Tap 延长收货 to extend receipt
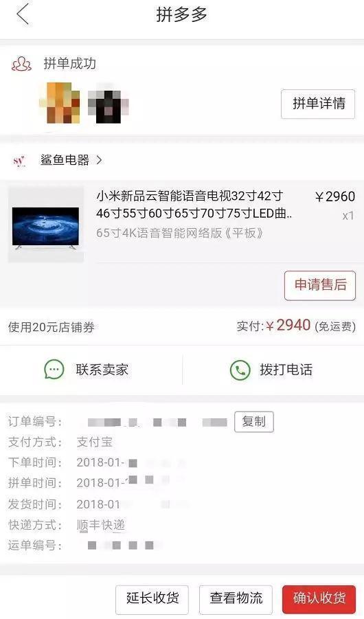Image resolution: width=364 pixels, height=619 pixels. [152, 598]
